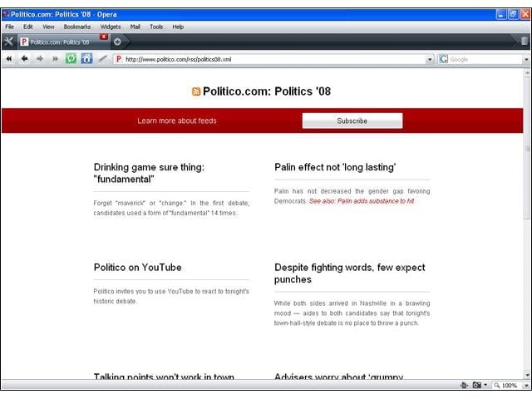Open the Opera panels wrench icon

click(8, 42)
